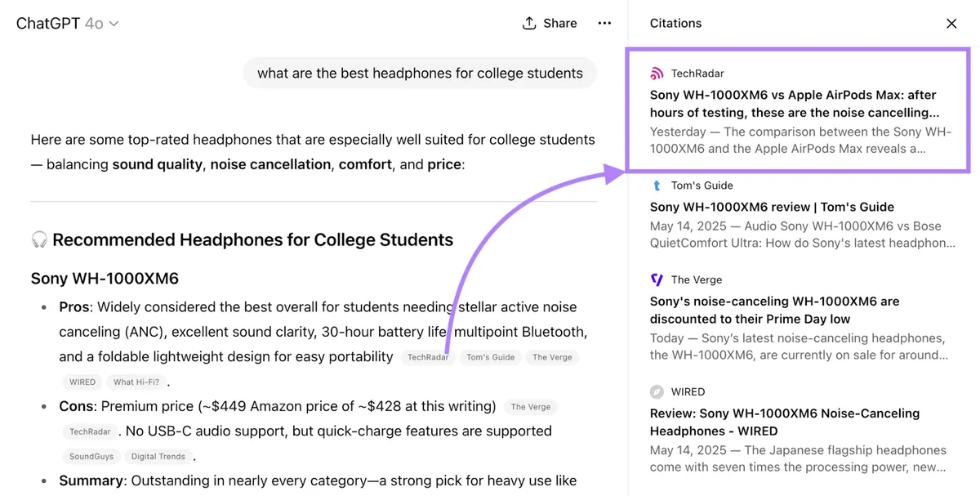Click the Share button
The width and height of the screenshot is (980, 496).
pos(550,23)
